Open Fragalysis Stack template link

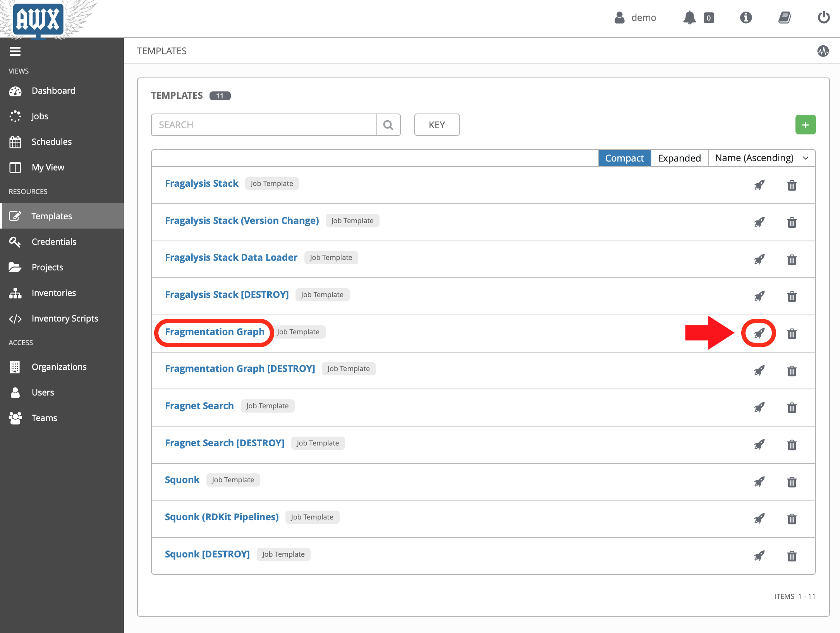tap(201, 183)
